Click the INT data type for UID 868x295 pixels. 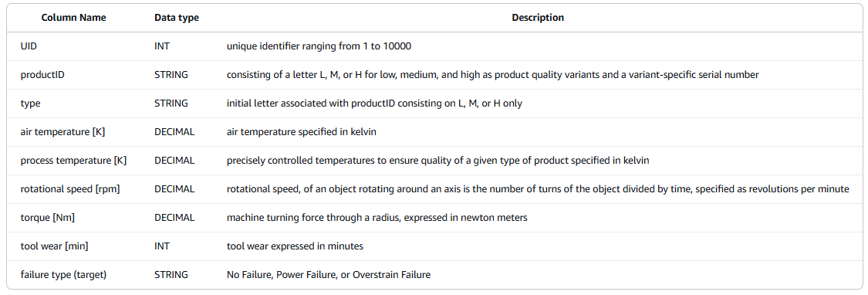(162, 46)
